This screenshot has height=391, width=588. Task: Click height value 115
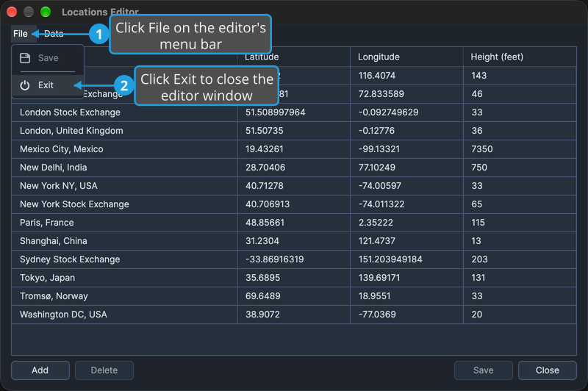pos(478,223)
